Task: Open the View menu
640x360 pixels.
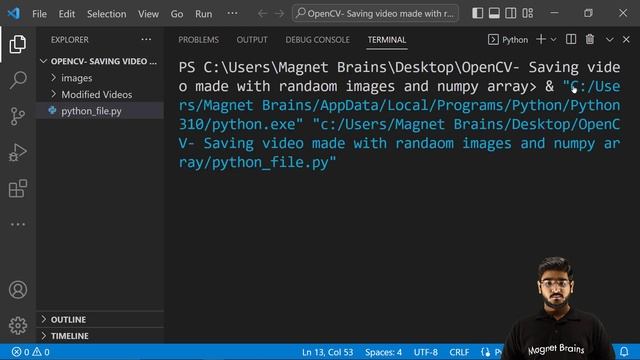Action: coord(148,14)
